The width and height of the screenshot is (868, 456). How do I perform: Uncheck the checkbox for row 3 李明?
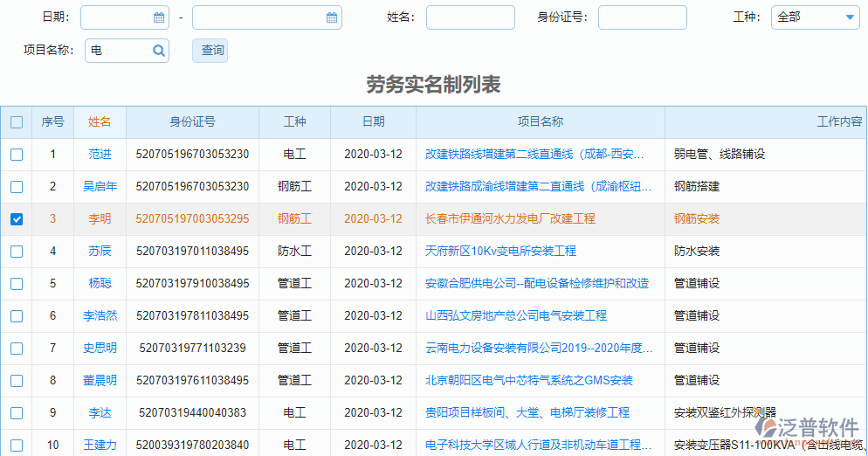(x=17, y=219)
